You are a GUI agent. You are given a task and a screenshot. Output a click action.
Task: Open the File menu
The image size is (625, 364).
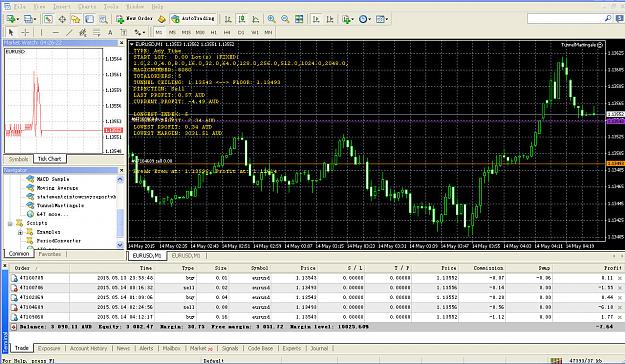pyautogui.click(x=20, y=6)
